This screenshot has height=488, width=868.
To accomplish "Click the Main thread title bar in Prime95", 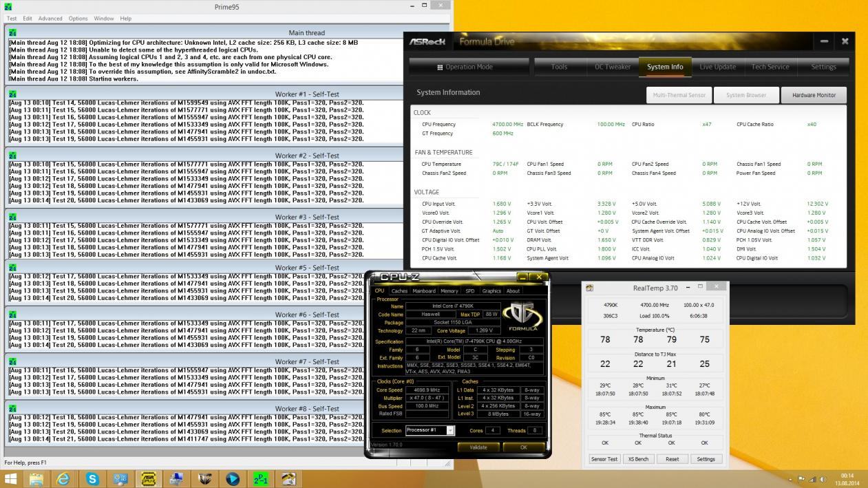I will 204,32.
